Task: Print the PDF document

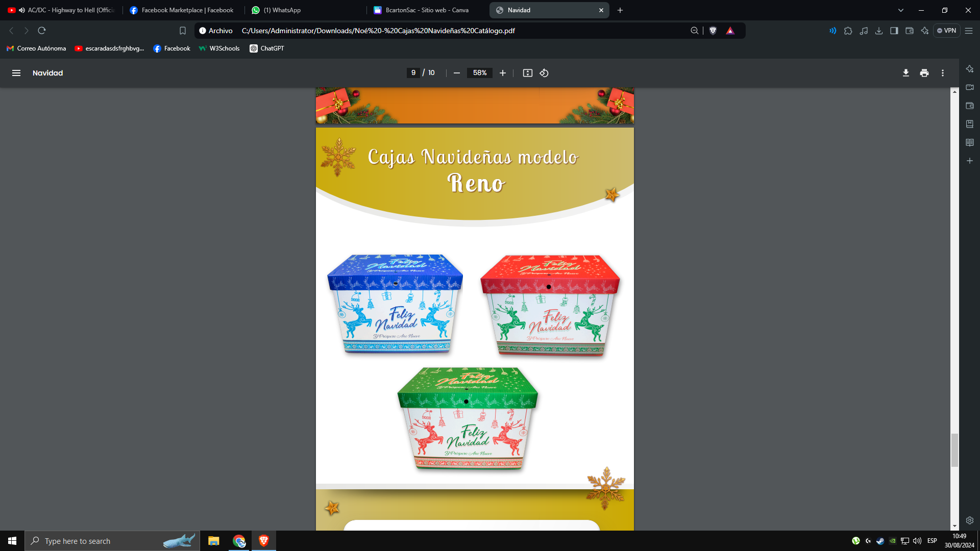Action: [x=924, y=73]
